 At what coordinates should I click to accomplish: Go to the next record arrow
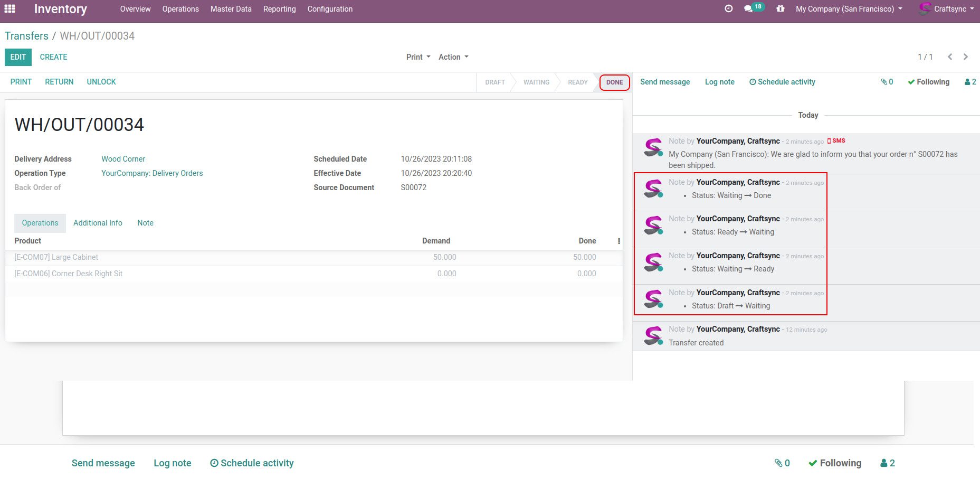coord(966,57)
